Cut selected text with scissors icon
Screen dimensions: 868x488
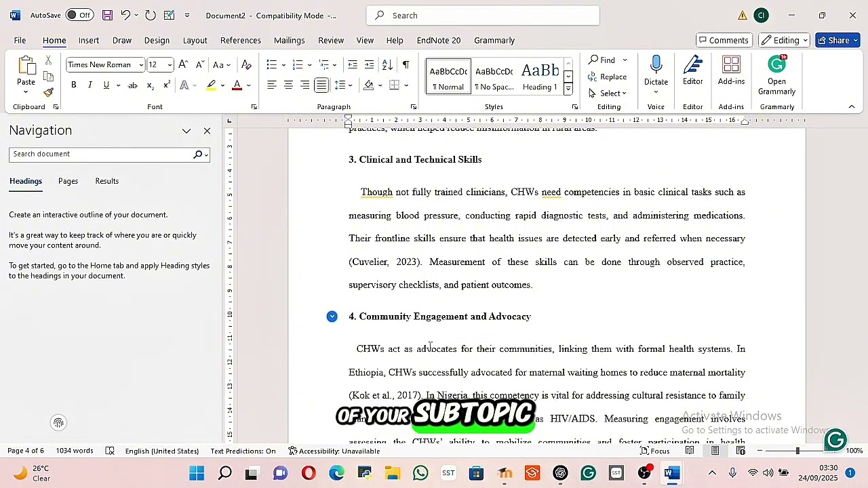pos(48,61)
